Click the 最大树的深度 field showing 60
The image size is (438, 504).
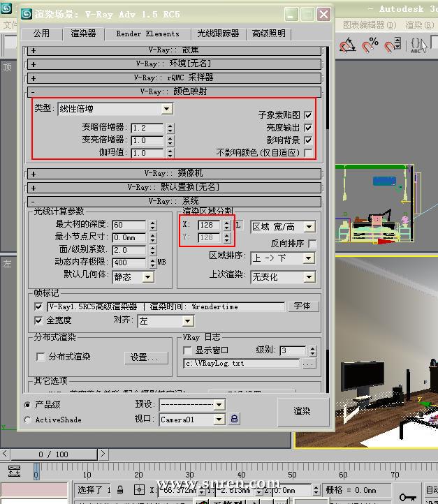pos(129,225)
